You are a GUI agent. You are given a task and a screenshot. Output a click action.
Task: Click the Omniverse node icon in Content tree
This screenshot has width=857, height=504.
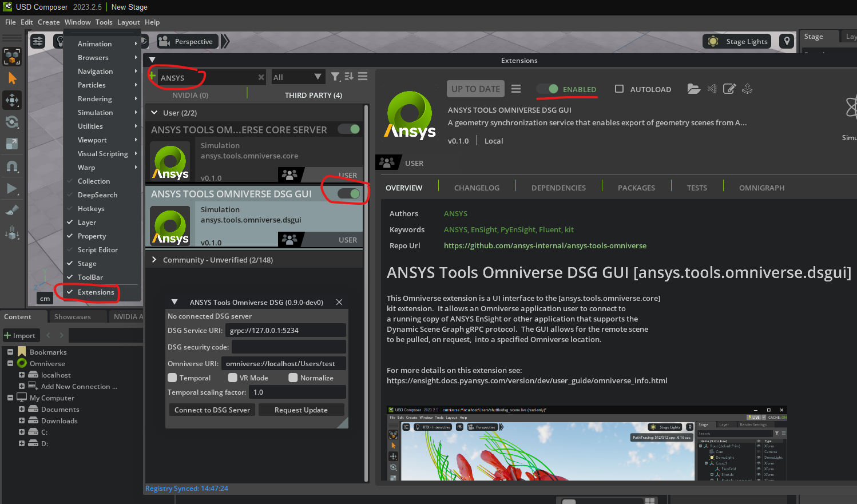(22, 363)
